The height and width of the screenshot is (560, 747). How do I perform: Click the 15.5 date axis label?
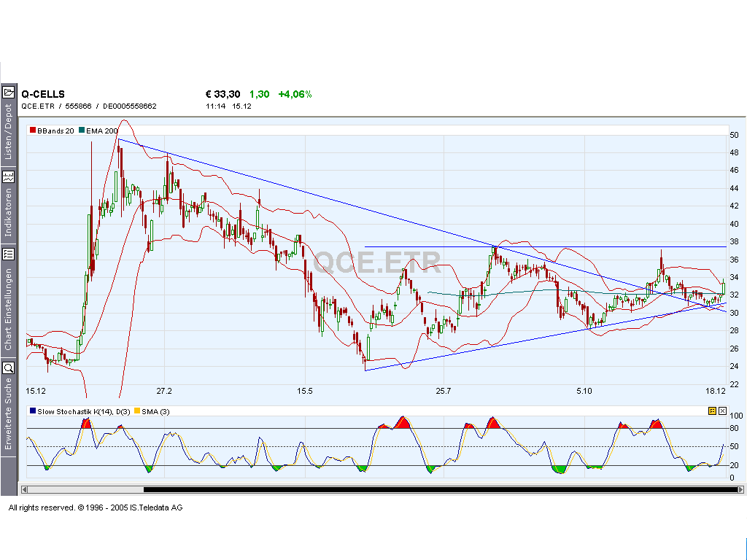coord(305,391)
